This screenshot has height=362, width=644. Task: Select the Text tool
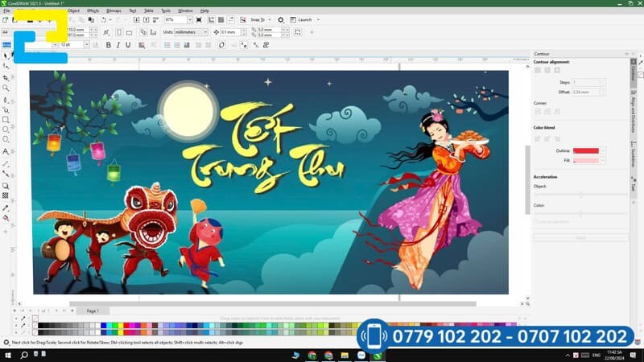tap(6, 151)
